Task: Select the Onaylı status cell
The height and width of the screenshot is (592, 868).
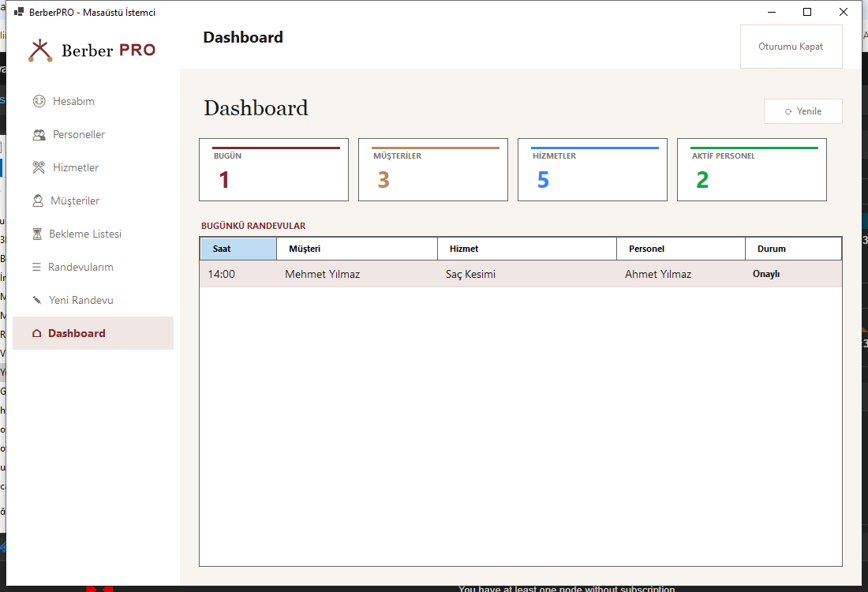Action: click(x=793, y=274)
